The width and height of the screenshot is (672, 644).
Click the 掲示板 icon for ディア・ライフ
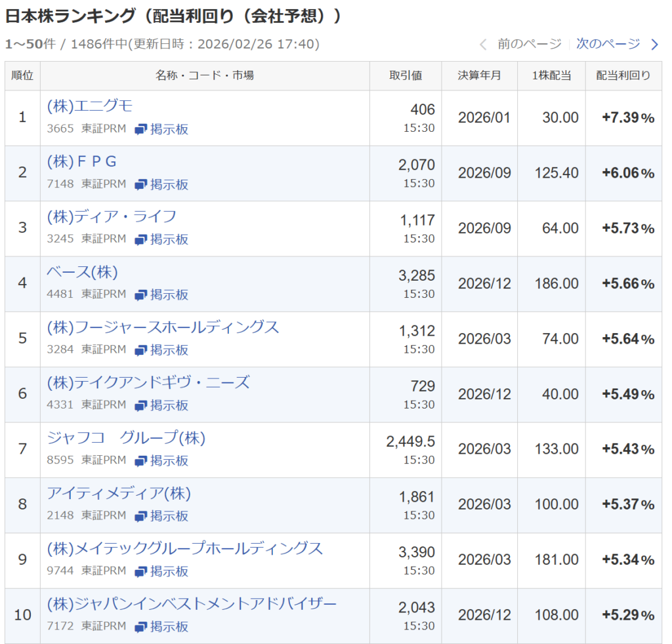click(141, 240)
